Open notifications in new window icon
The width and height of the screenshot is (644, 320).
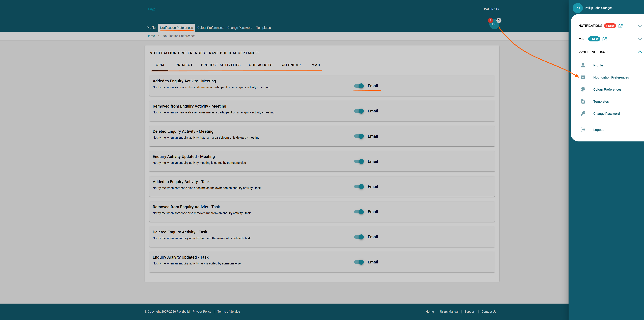pos(620,26)
